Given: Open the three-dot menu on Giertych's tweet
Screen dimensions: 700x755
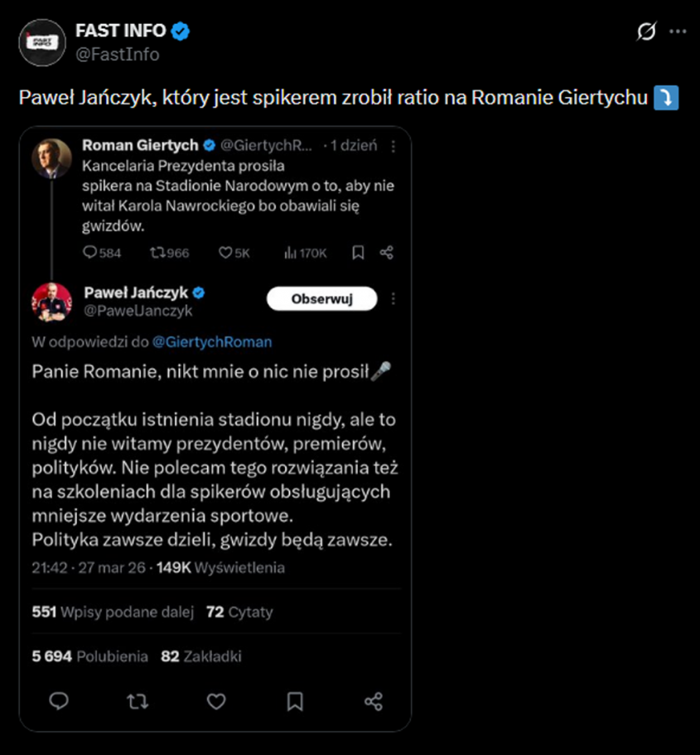Looking at the screenshot, I should pyautogui.click(x=393, y=146).
